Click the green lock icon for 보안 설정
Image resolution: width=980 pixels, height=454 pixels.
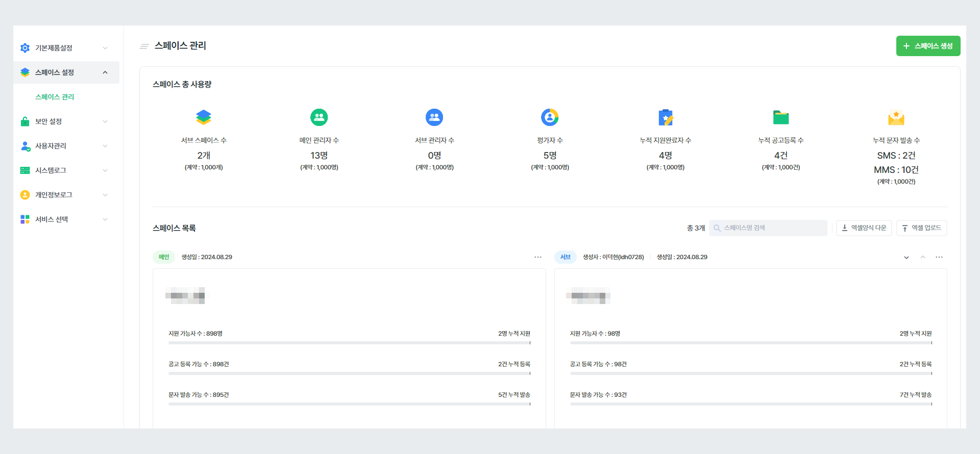tap(25, 121)
